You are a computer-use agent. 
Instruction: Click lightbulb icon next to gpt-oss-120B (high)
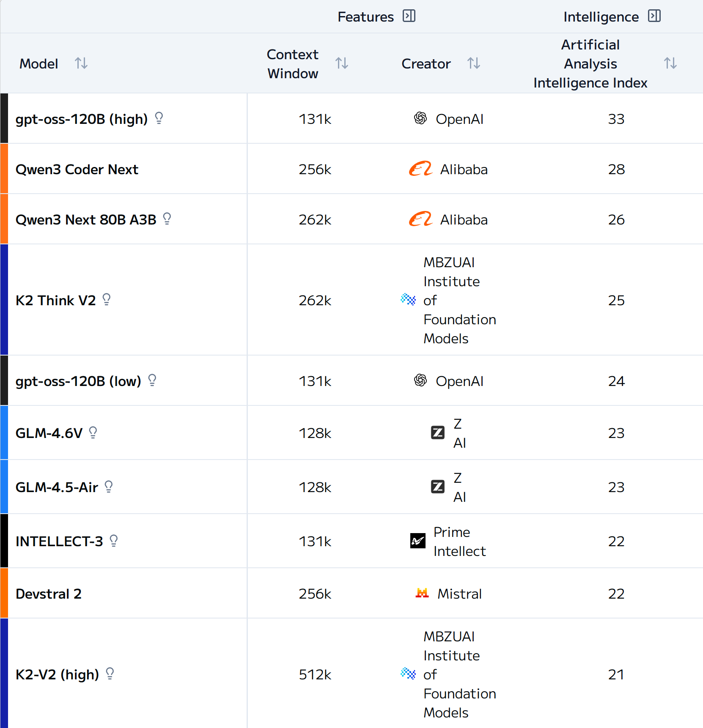click(159, 118)
